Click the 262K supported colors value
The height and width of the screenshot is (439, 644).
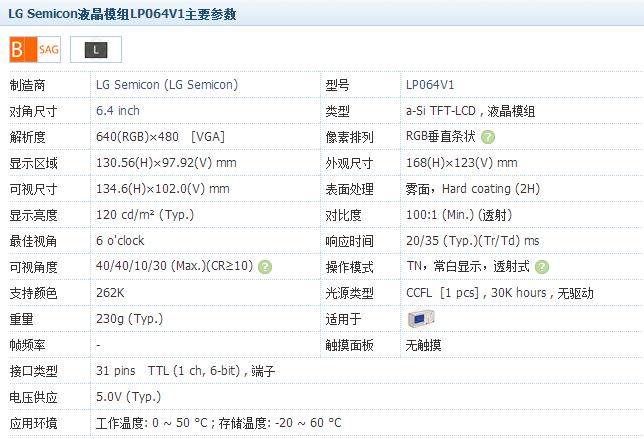pyautogui.click(x=110, y=293)
